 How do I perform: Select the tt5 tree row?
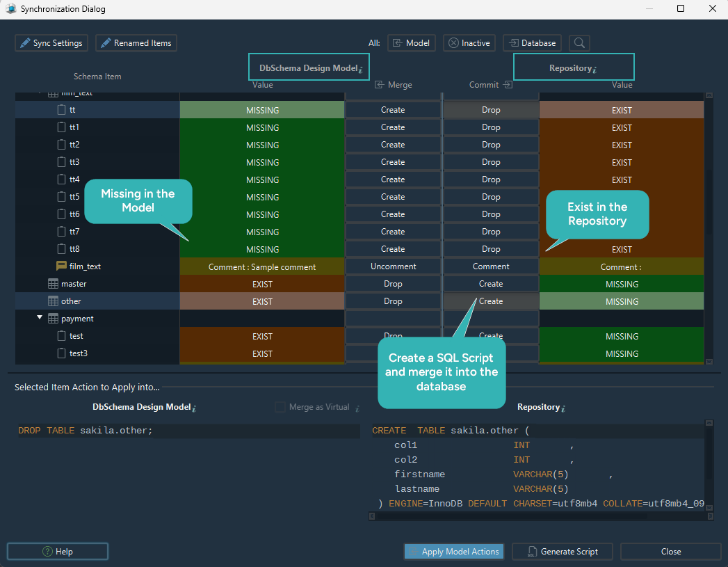click(x=97, y=197)
